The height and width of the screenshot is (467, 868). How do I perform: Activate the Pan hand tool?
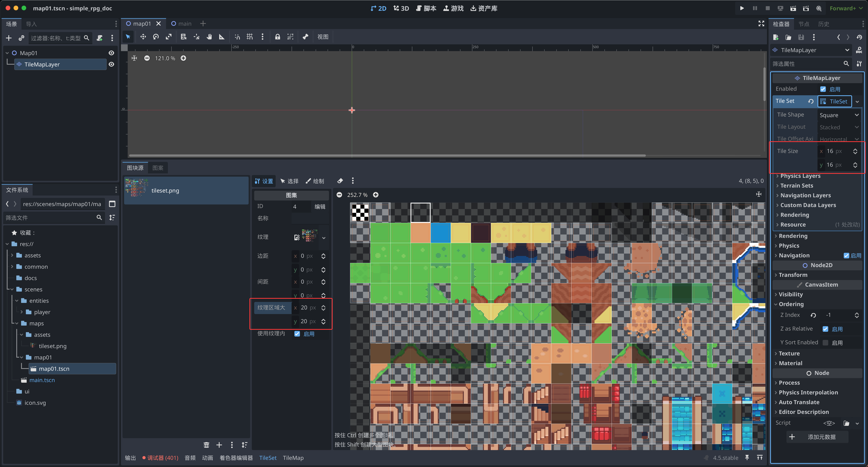point(209,37)
